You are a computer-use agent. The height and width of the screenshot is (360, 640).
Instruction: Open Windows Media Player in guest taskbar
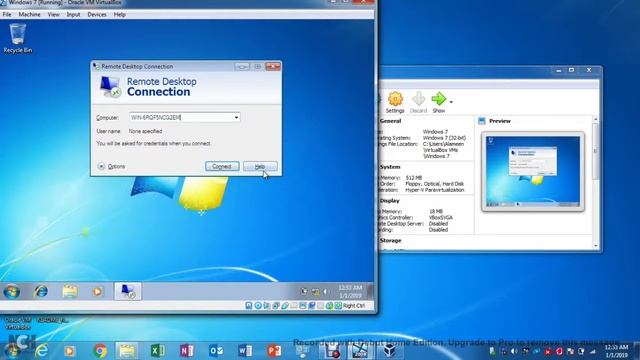(97, 291)
